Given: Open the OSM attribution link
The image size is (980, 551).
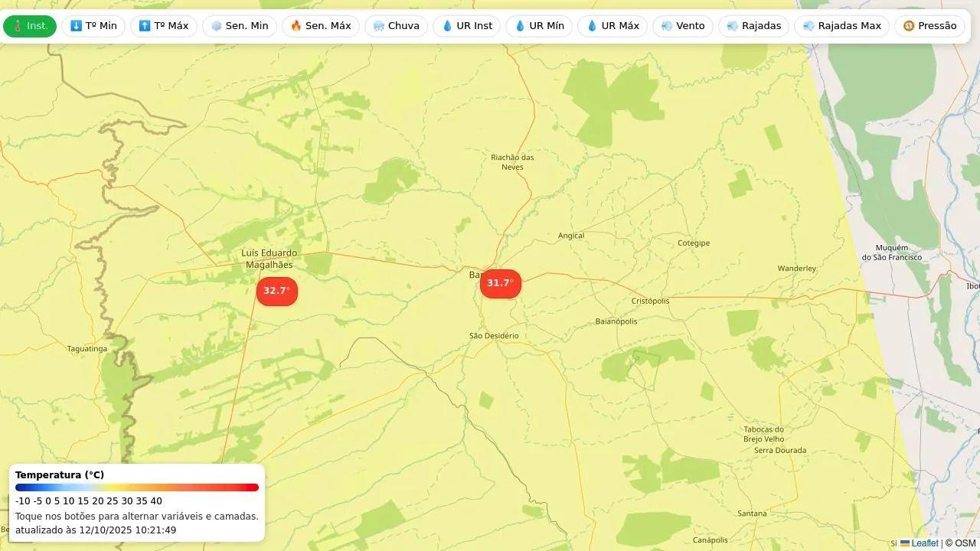Looking at the screenshot, I should point(965,543).
